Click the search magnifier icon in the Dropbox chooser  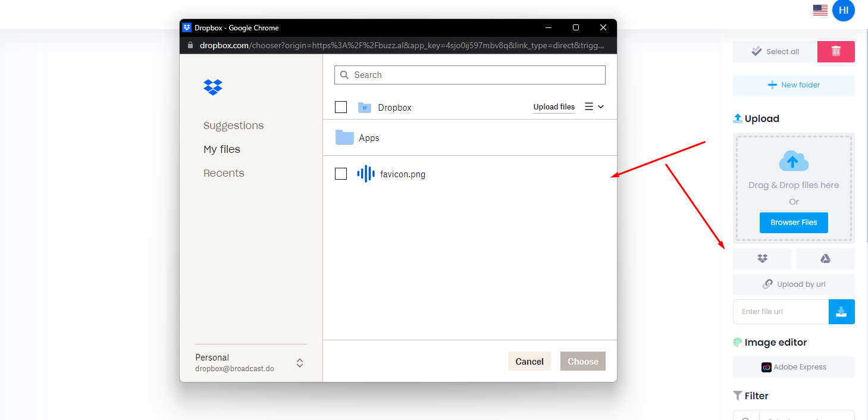(x=345, y=75)
